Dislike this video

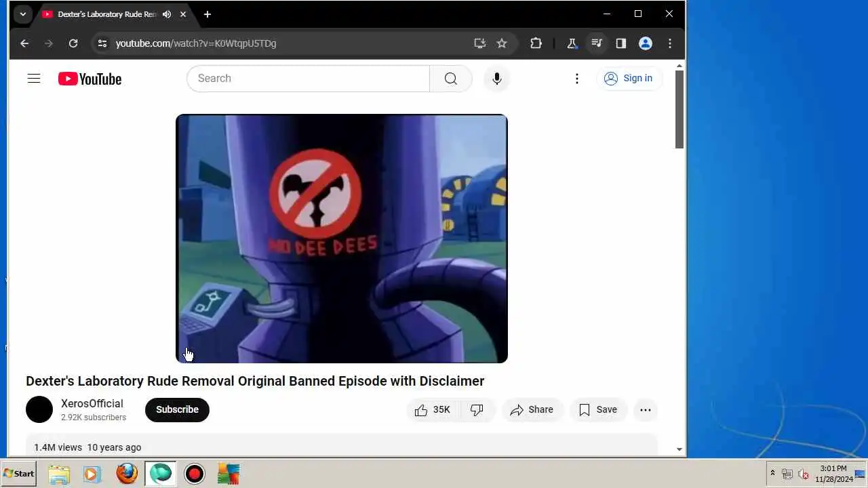477,409
